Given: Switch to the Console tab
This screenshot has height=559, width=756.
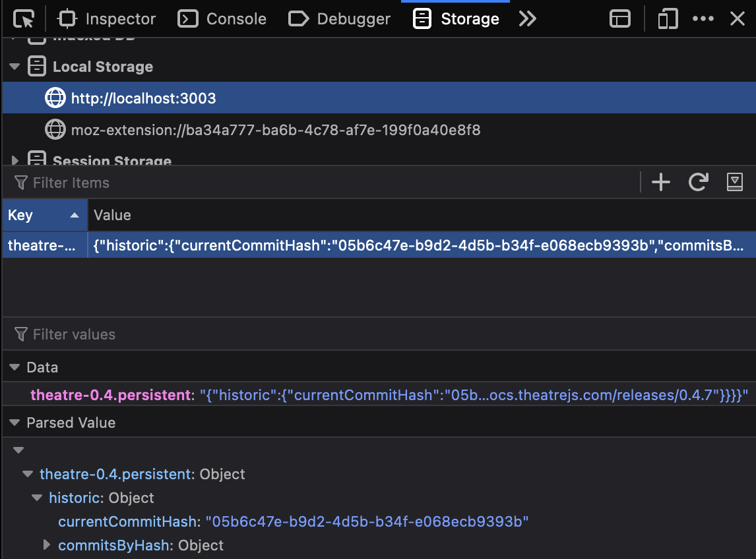Looking at the screenshot, I should click(x=222, y=18).
